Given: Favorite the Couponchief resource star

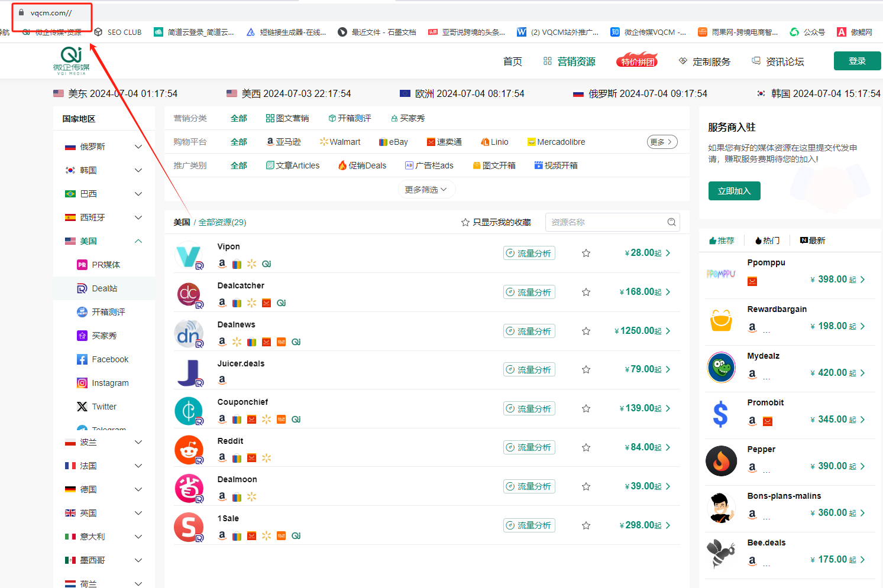Looking at the screenshot, I should pos(586,408).
